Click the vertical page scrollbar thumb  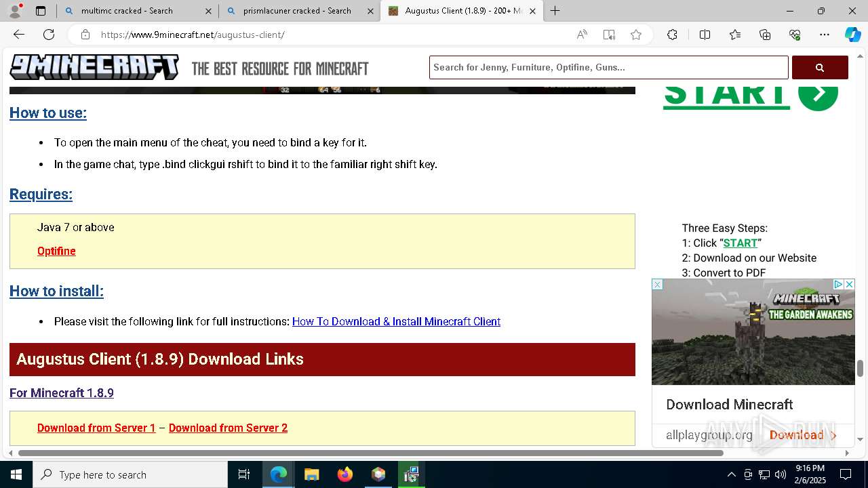coord(860,368)
